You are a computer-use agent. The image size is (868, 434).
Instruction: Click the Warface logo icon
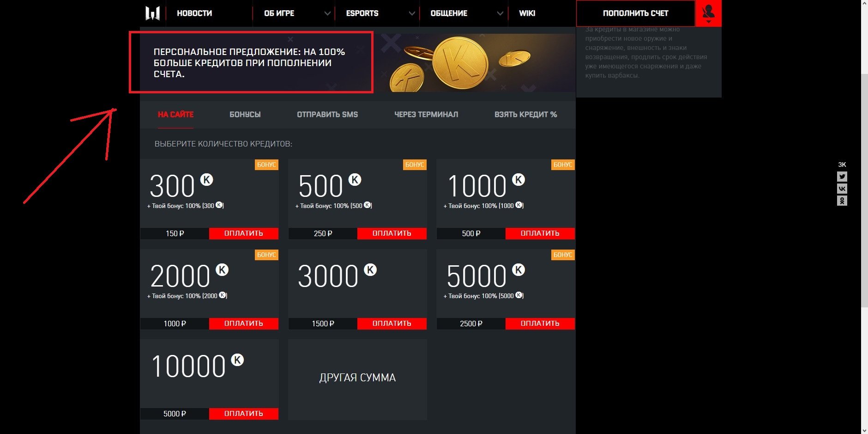(x=152, y=13)
